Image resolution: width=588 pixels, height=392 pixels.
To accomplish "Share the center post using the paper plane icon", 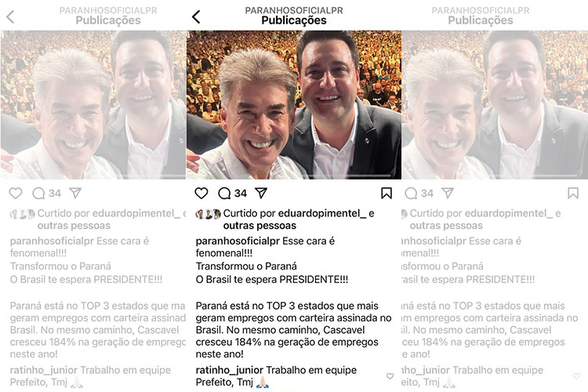I will click(x=261, y=193).
